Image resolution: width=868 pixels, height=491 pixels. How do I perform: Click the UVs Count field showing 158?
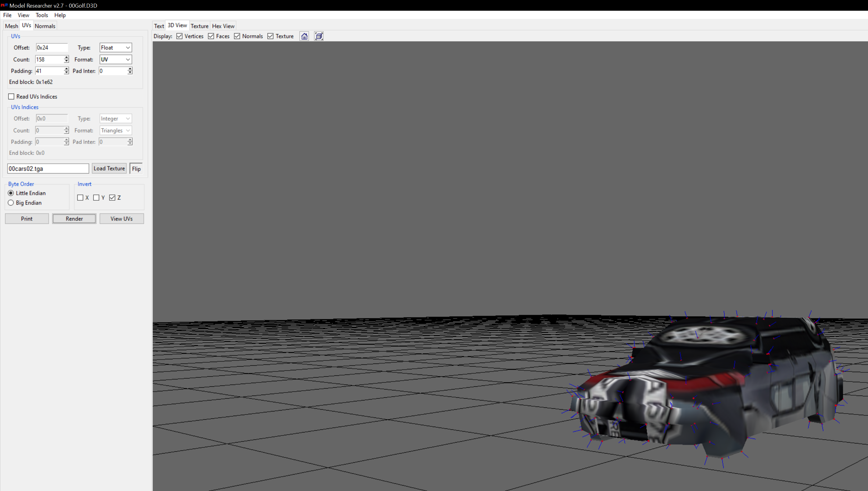point(49,59)
